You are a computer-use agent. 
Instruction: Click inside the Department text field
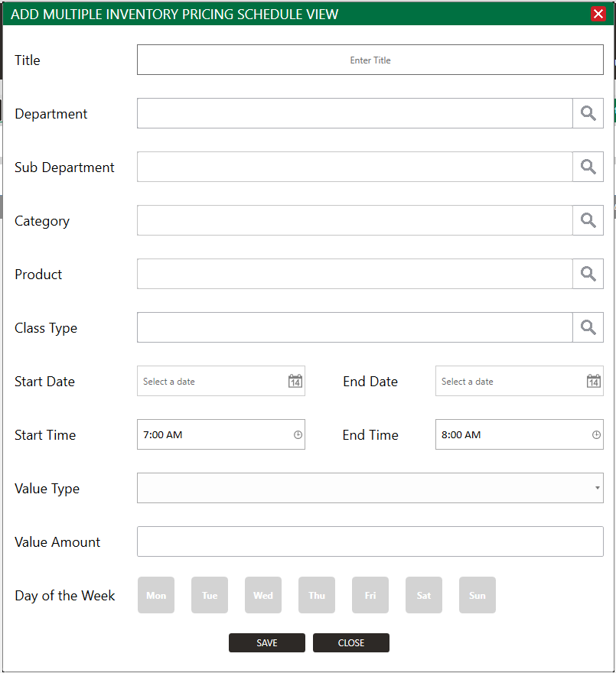[x=354, y=113]
